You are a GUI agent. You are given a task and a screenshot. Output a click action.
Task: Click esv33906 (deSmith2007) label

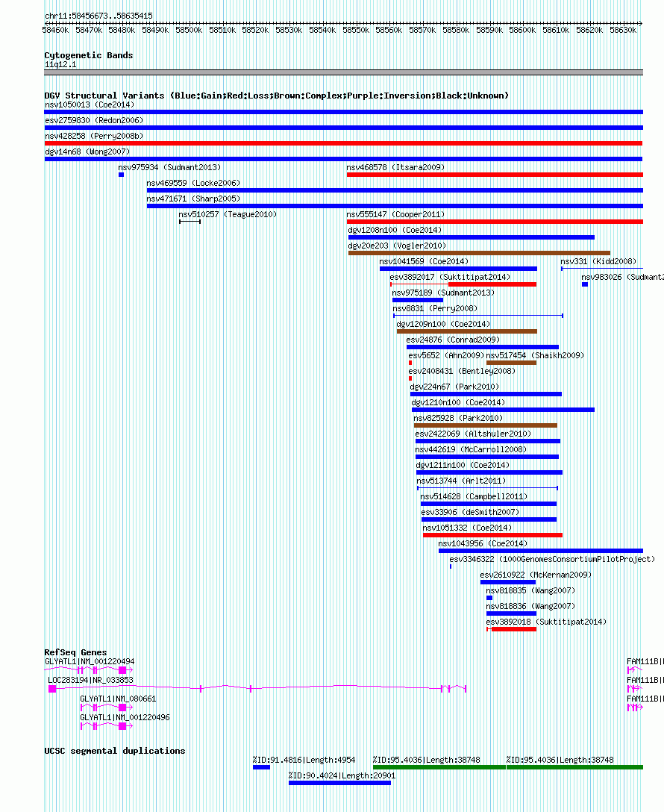pyautogui.click(x=470, y=512)
